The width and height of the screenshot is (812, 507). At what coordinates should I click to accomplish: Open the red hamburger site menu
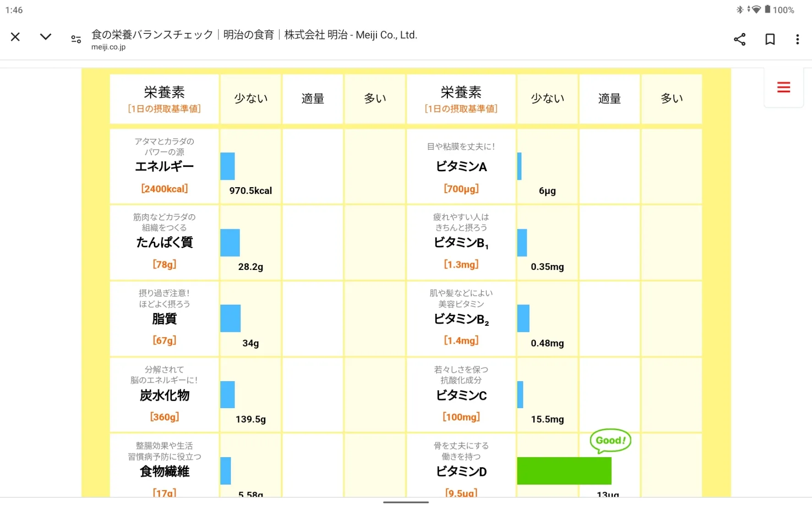click(x=784, y=87)
